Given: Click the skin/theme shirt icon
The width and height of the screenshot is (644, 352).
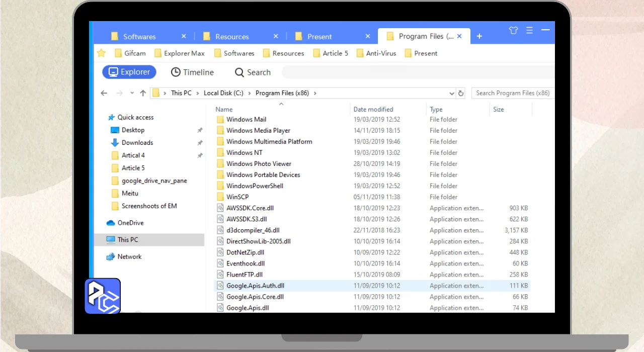Looking at the screenshot, I should pos(513,30).
